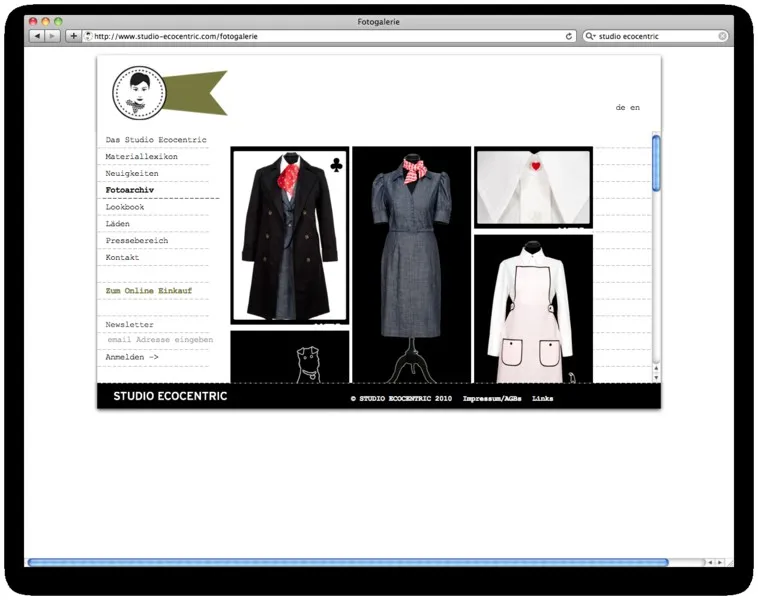Image resolution: width=758 pixels, height=600 pixels.
Task: Open the black coat photo thumbnail
Action: point(290,235)
